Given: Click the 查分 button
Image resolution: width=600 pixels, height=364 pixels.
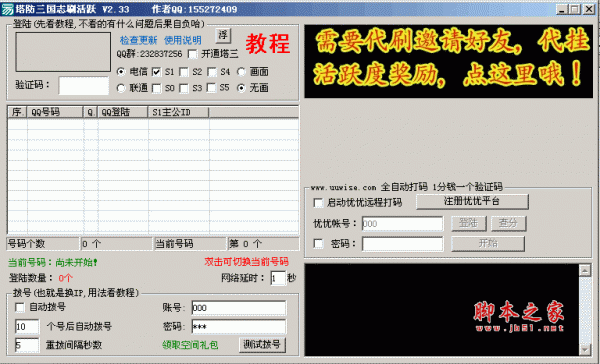Looking at the screenshot, I should [x=509, y=224].
